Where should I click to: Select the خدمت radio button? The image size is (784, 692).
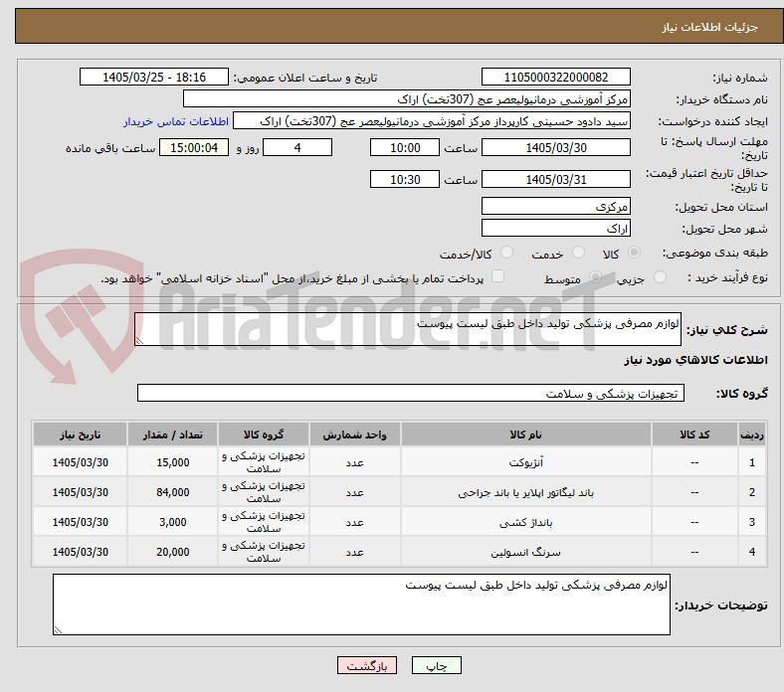pos(578,253)
